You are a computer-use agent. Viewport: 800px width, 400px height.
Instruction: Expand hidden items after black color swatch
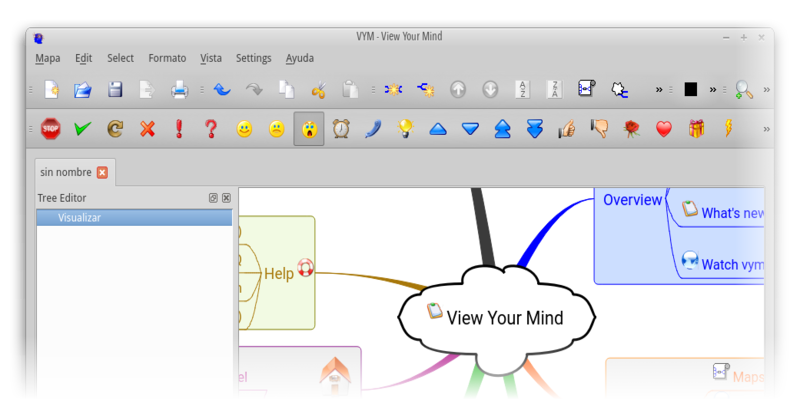click(712, 90)
